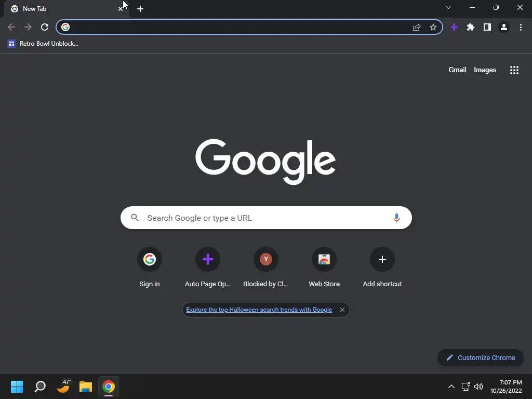Click the Google logo
Screen dimensions: 532x399
(x=265, y=162)
